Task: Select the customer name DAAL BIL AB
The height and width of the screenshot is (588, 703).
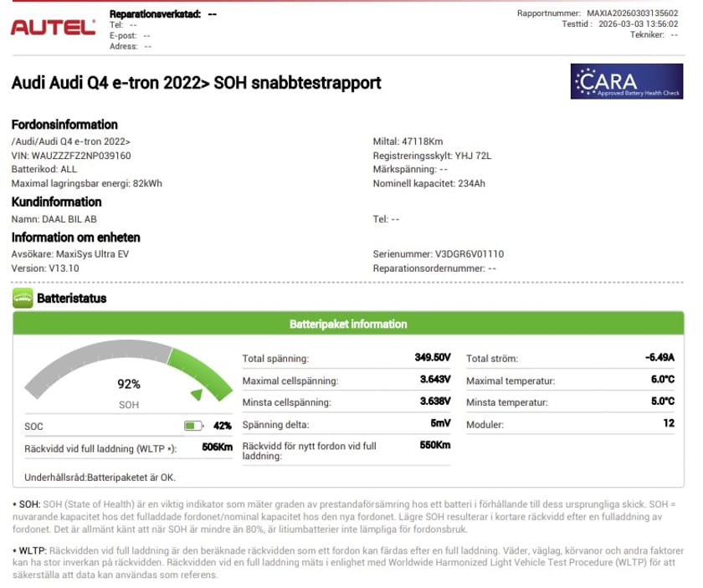Action: (x=69, y=219)
